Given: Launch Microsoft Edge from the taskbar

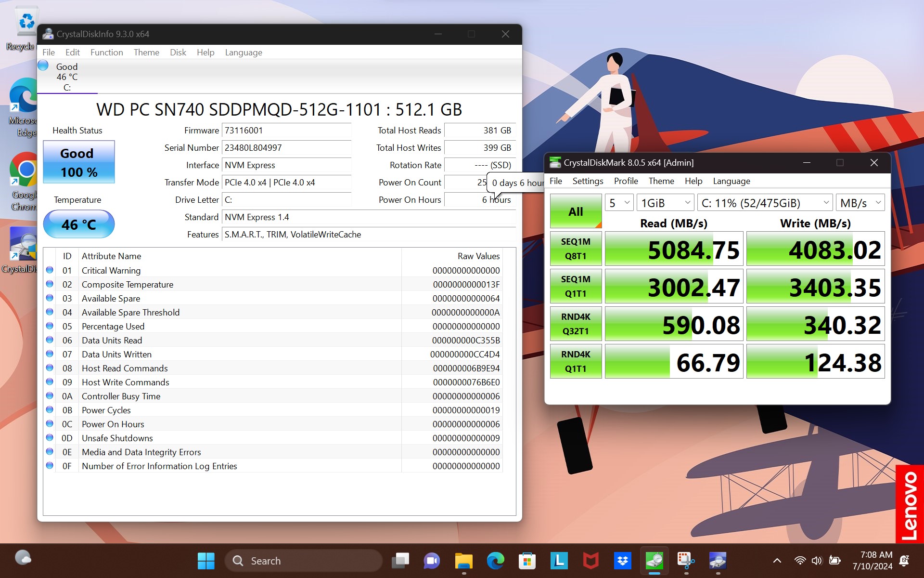Looking at the screenshot, I should [x=495, y=561].
